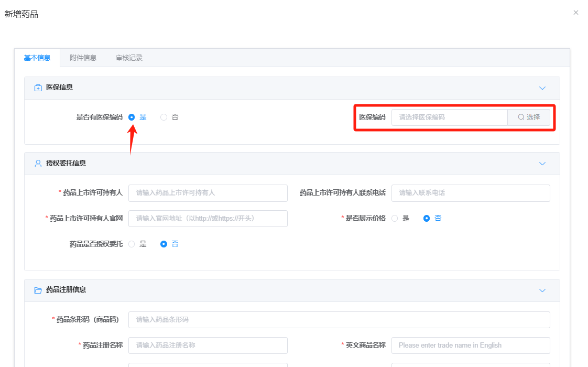Collapse the 药品注册信息 section chevron
The height and width of the screenshot is (367, 588).
542,290
